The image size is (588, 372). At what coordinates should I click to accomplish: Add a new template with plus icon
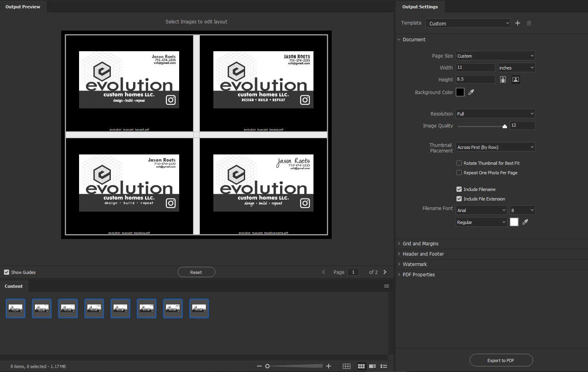pos(517,23)
